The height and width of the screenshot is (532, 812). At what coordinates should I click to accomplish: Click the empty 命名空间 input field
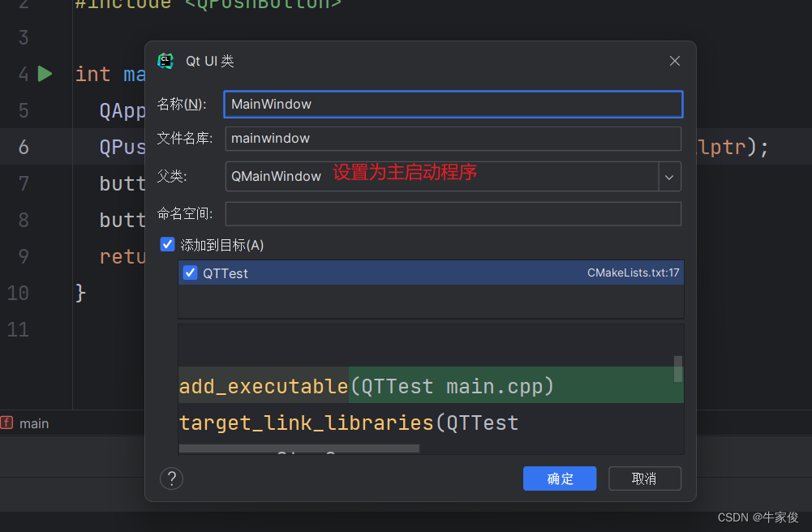pos(453,213)
